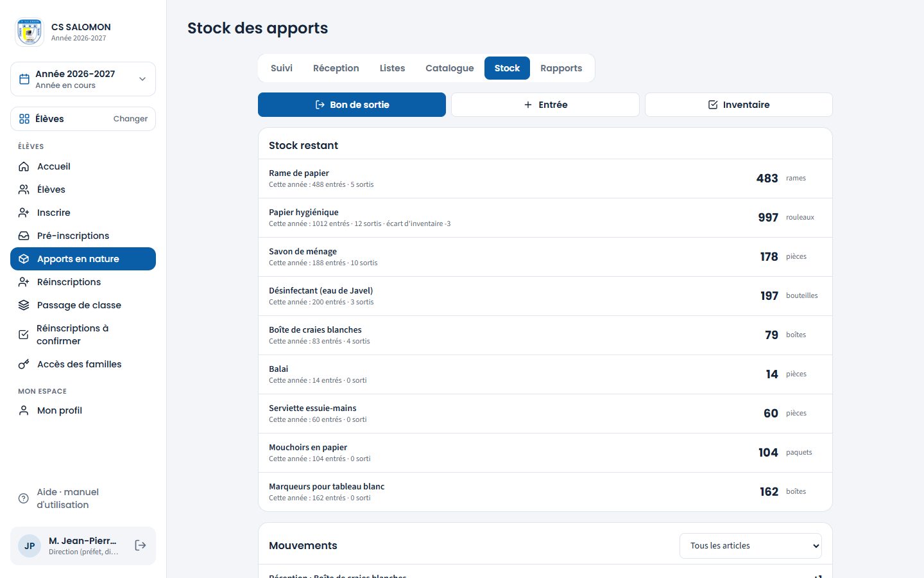This screenshot has width=924, height=578.
Task: Click the Balai stock item
Action: (545, 374)
